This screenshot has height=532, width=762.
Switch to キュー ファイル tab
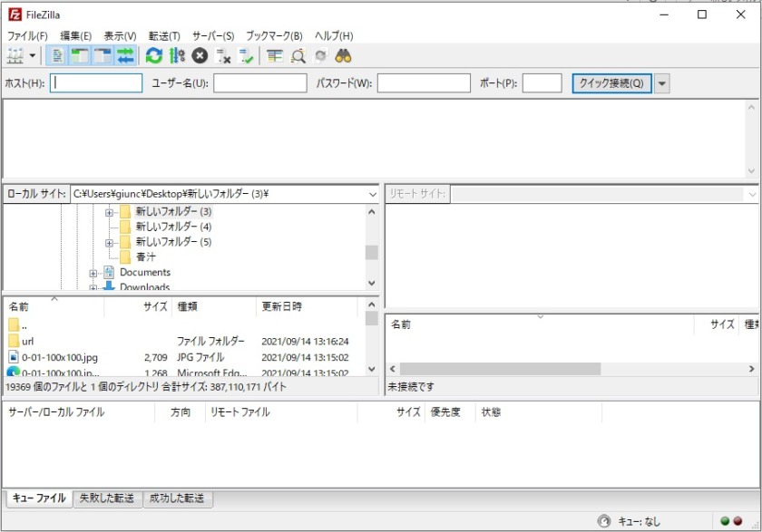click(x=39, y=498)
